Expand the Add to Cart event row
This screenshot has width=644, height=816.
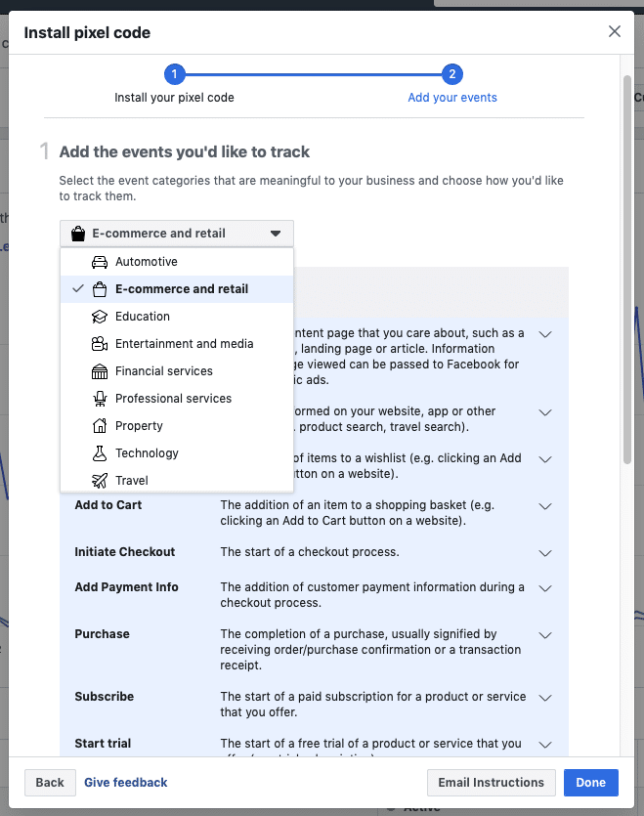click(x=545, y=506)
